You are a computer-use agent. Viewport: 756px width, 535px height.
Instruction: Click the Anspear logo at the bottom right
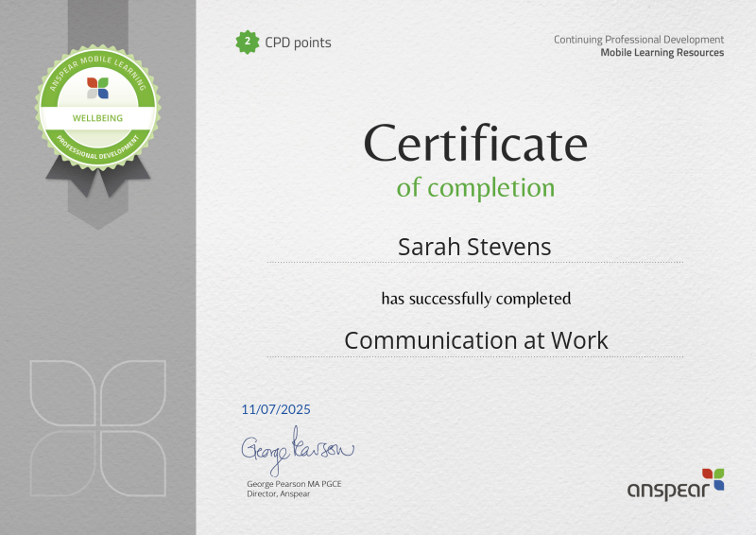(676, 484)
